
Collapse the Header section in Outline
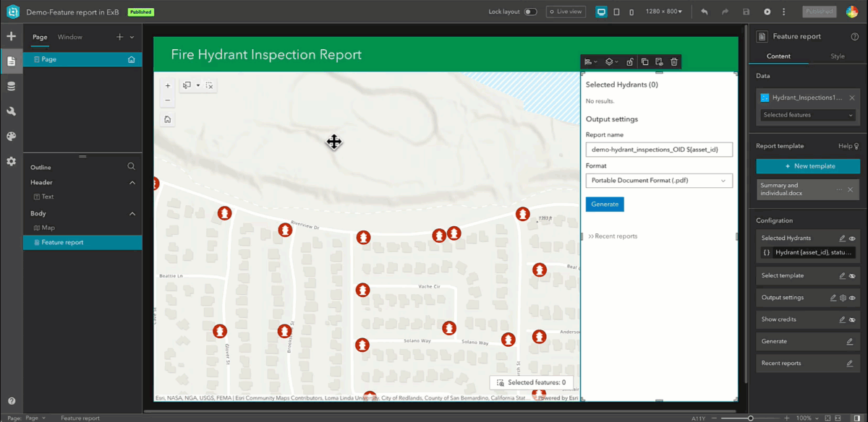point(132,183)
